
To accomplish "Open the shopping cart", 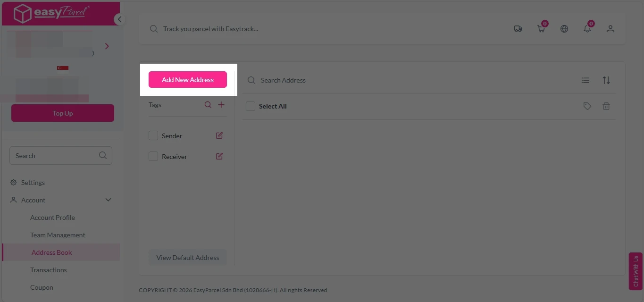I will 541,29.
